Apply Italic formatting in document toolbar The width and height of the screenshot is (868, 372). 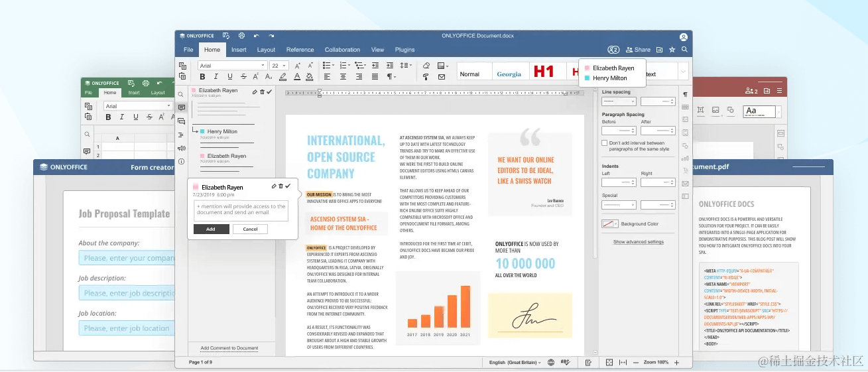pyautogui.click(x=216, y=77)
